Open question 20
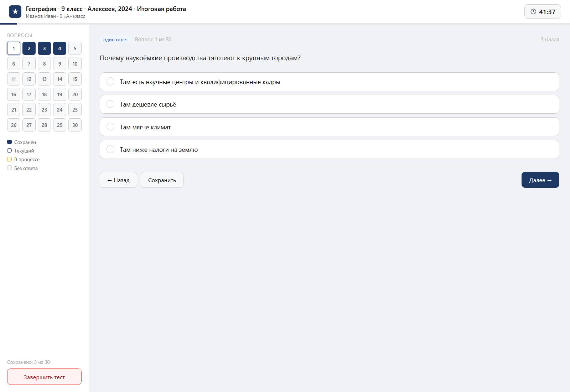570x392 pixels. [x=75, y=94]
